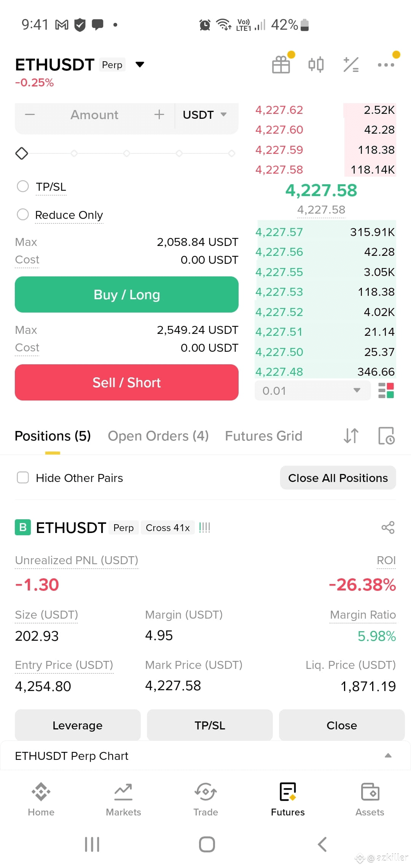Open the gift rewards icon
Screen dimensions: 411x868
[281, 65]
